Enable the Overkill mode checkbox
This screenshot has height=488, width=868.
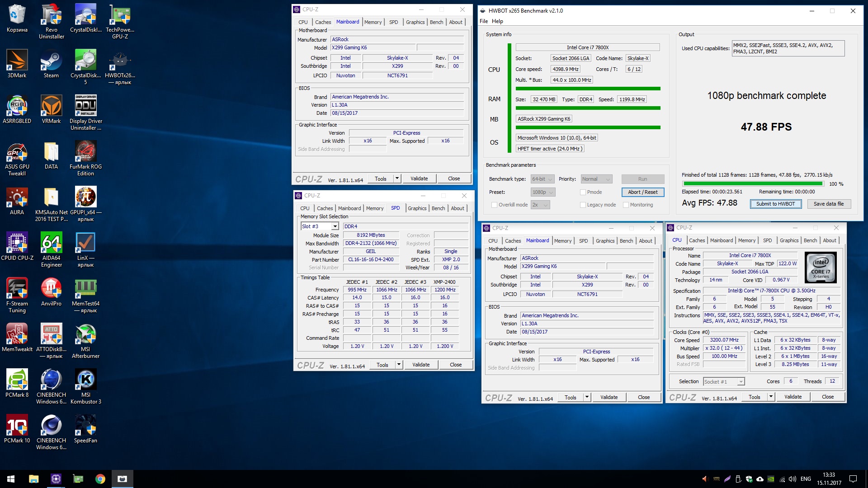(494, 205)
